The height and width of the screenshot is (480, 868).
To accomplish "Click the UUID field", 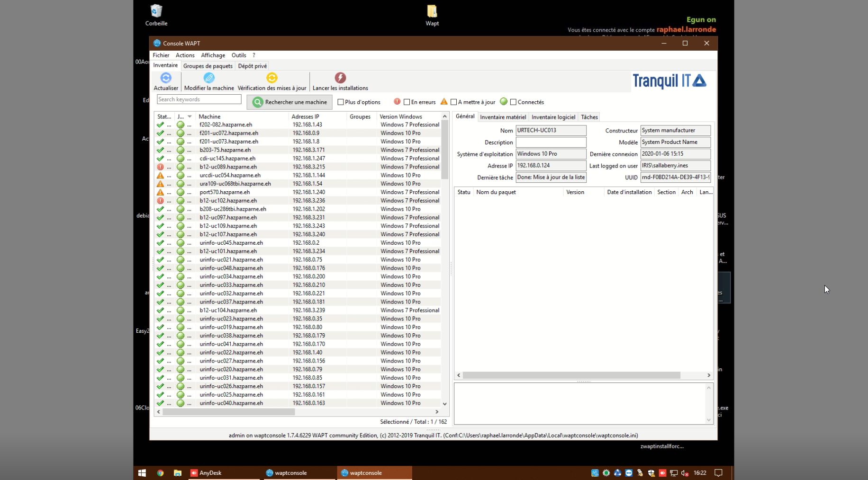I will click(x=676, y=178).
